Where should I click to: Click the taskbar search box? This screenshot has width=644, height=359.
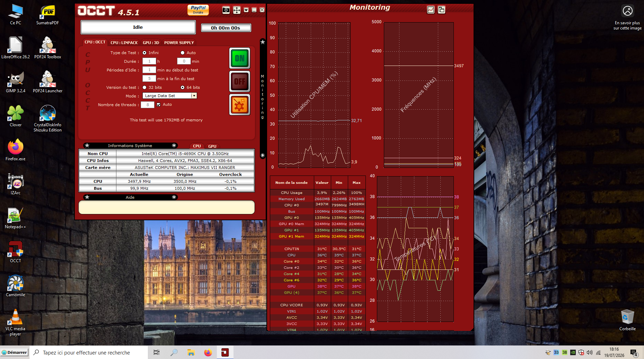89,352
